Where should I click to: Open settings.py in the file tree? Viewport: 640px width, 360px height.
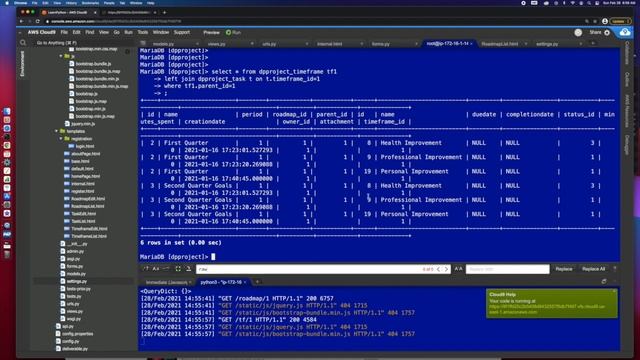(77, 281)
